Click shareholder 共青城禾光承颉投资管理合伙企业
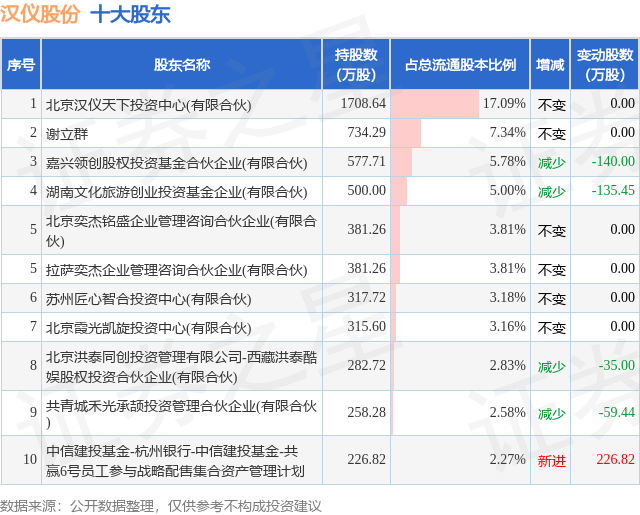Screen dimensions: 640x515 181,413
